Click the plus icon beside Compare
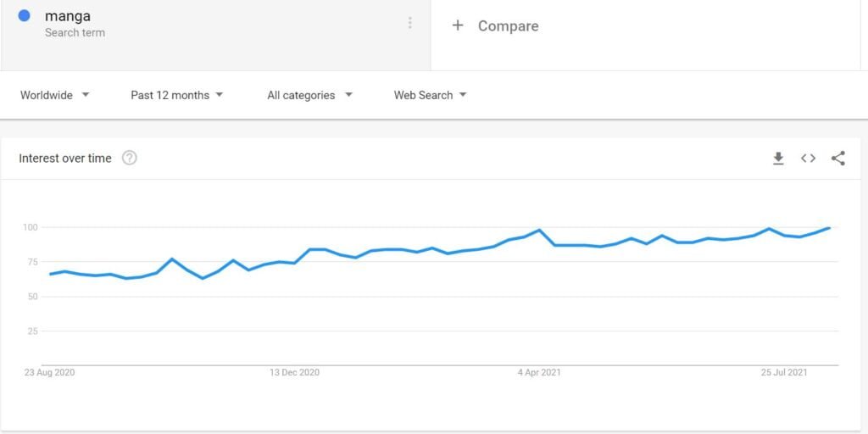This screenshot has width=868, height=434. click(x=457, y=25)
